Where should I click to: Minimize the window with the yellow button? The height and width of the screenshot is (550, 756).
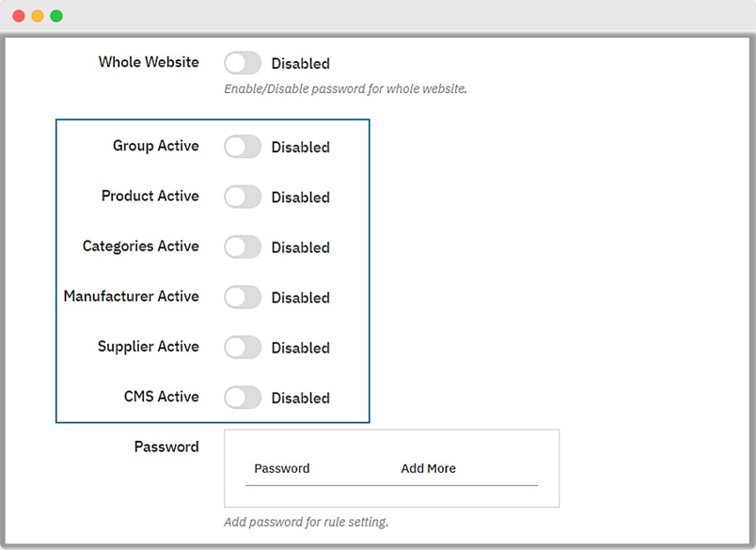pos(38,16)
